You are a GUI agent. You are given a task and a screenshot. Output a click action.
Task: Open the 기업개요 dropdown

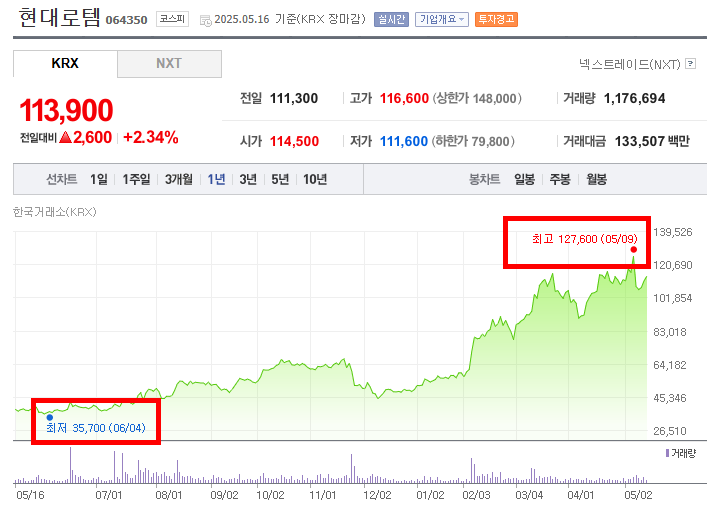[442, 19]
